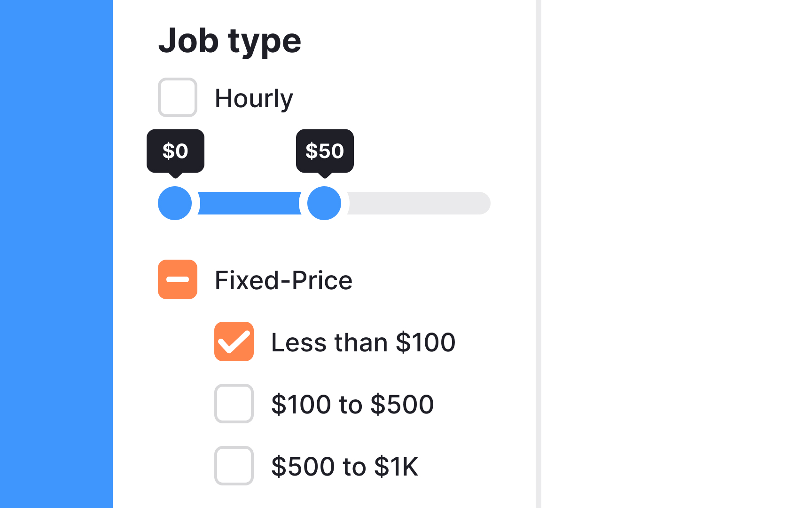Click the filled blue portion of the slider track

click(249, 203)
